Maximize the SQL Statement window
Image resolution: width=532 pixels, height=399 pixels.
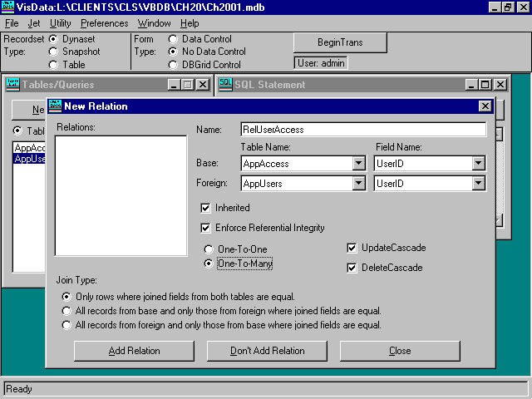coord(485,84)
